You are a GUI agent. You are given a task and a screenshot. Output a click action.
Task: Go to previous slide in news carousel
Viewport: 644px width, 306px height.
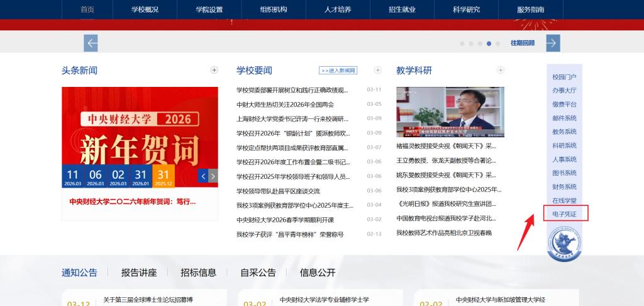click(x=203, y=176)
